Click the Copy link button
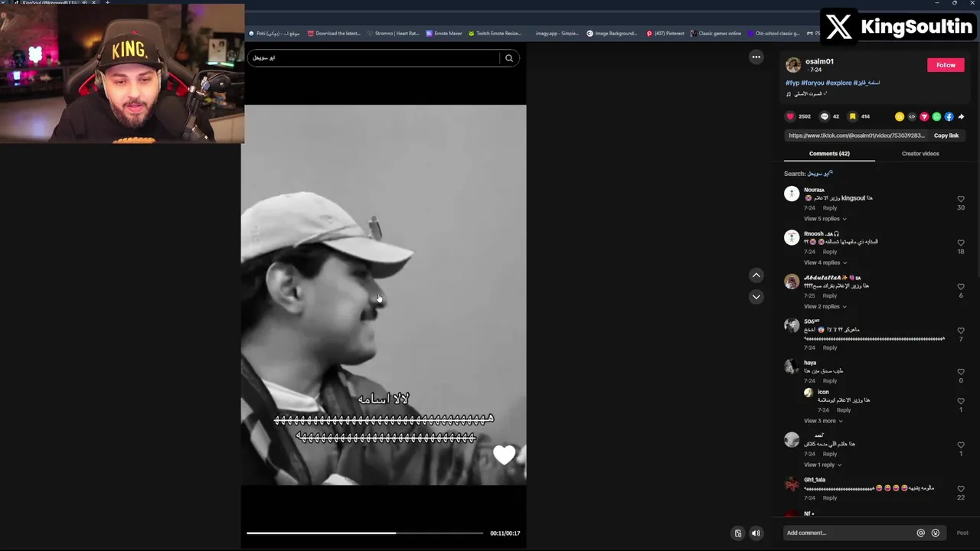This screenshot has width=980, height=551. pyautogui.click(x=946, y=135)
